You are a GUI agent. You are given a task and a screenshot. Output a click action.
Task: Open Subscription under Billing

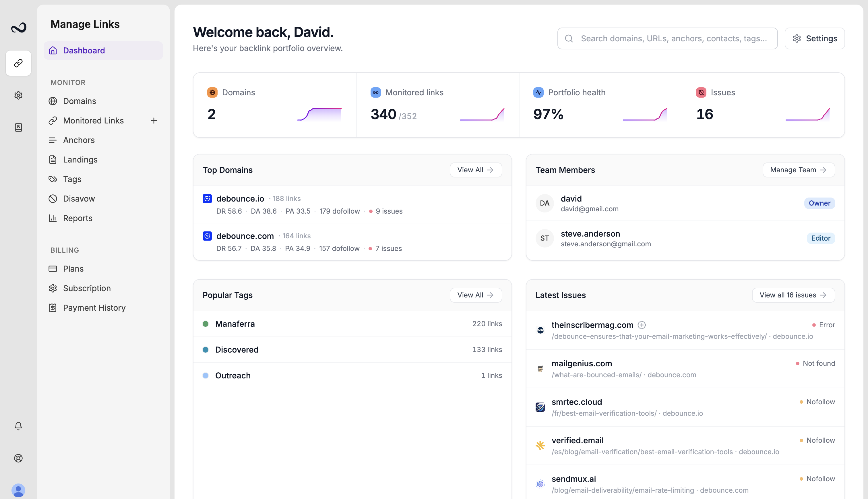click(x=103, y=288)
